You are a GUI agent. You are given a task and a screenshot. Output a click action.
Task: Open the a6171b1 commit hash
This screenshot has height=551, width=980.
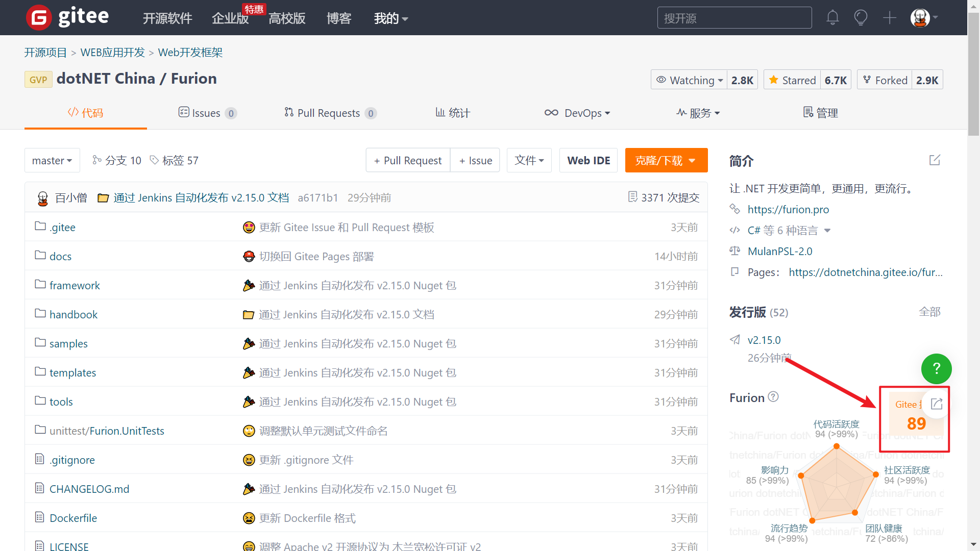pos(317,197)
